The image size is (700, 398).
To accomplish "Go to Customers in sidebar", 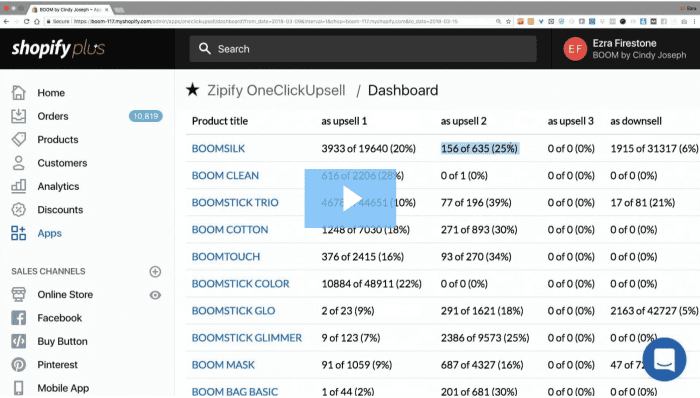I will tap(62, 163).
